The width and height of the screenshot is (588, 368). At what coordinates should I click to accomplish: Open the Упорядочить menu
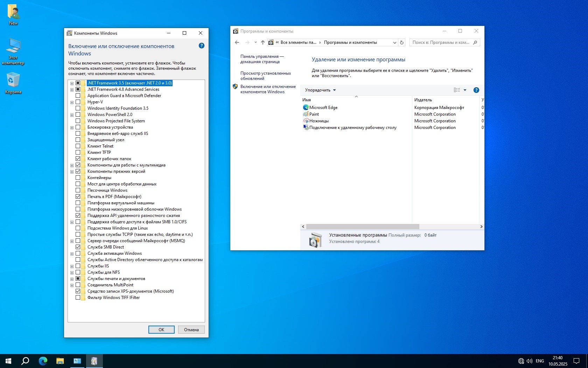[x=320, y=90]
